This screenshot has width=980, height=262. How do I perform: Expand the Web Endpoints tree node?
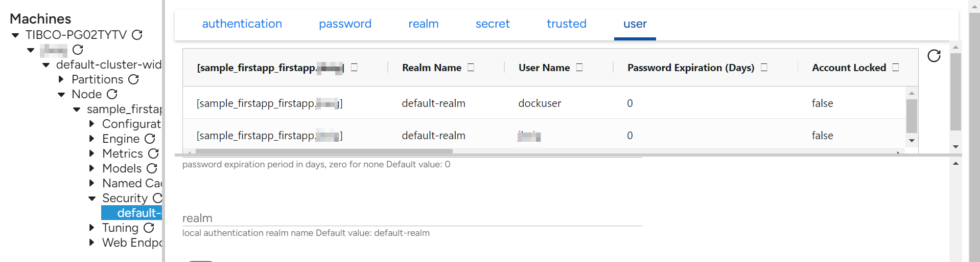coord(92,243)
